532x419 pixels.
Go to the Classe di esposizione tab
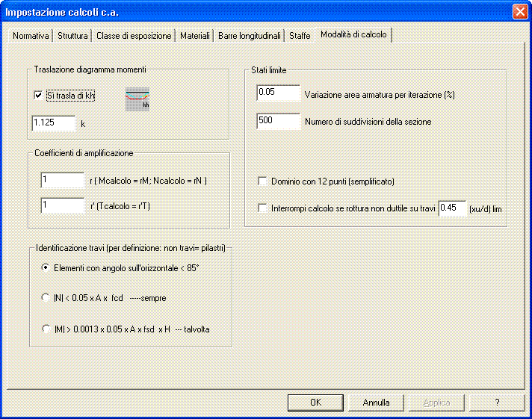134,36
